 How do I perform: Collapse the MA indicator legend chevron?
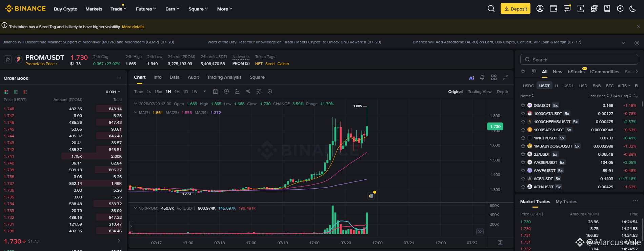(136, 113)
